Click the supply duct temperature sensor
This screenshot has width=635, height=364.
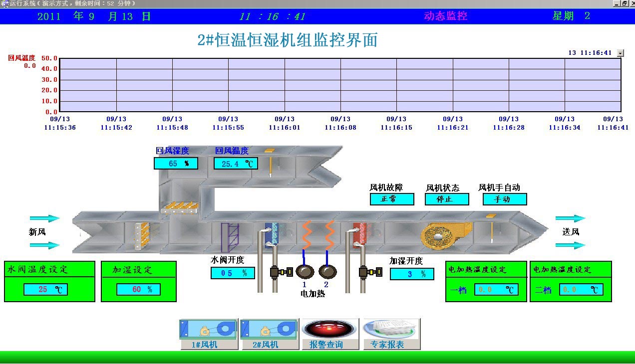[491, 228]
